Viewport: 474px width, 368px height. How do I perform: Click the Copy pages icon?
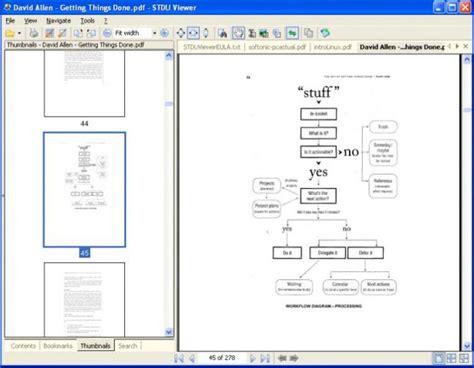tap(309, 33)
